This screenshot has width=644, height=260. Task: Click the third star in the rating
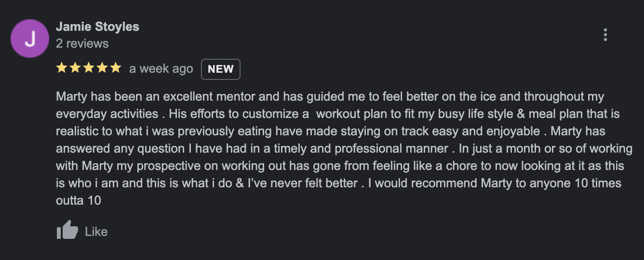click(x=89, y=68)
